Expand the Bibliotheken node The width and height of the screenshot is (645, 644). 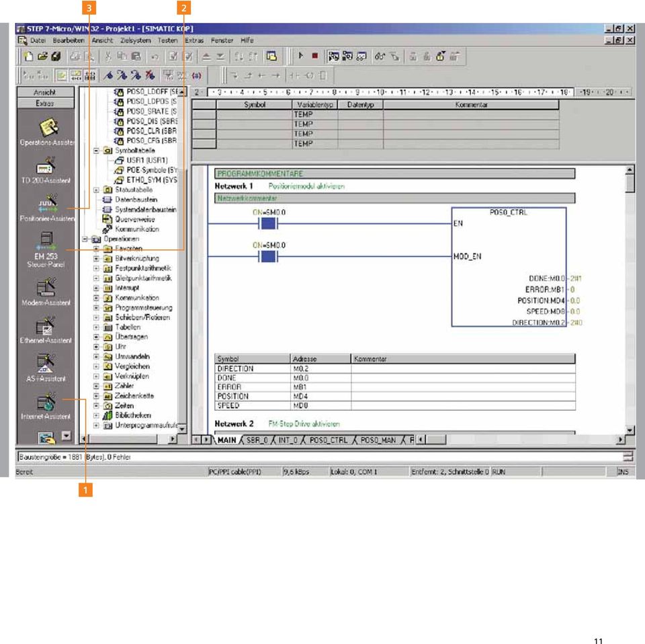point(96,415)
